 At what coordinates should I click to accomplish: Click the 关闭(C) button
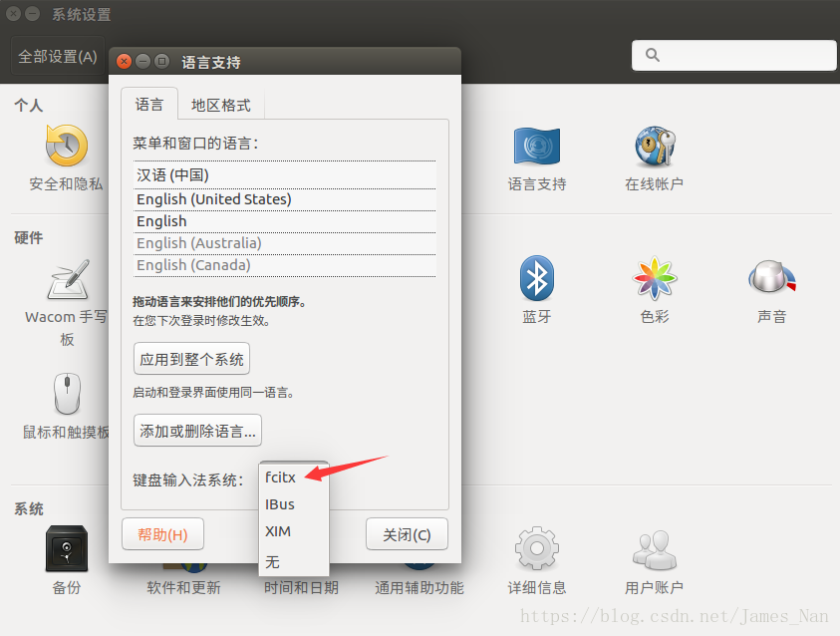(407, 534)
